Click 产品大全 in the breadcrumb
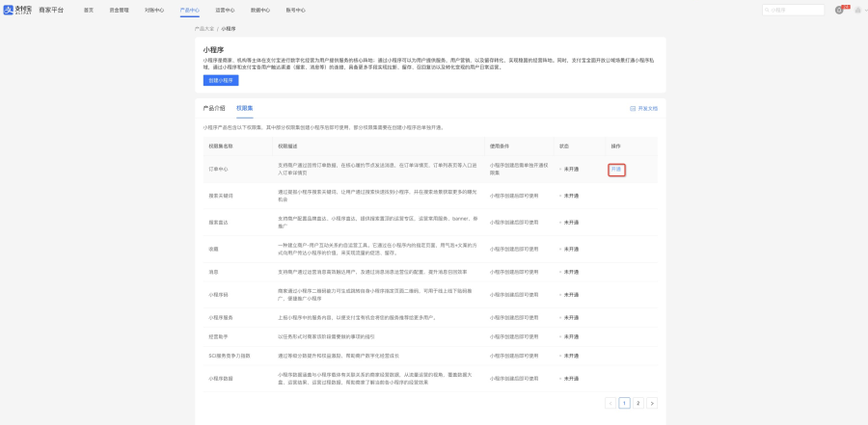868x425 pixels. (204, 28)
